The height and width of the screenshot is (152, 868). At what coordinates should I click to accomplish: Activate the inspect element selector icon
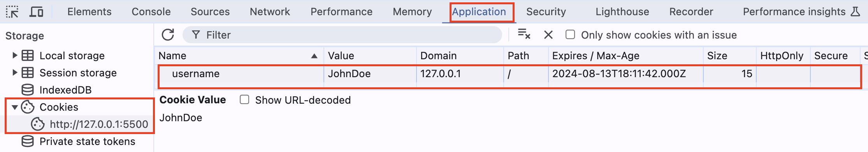(x=12, y=12)
